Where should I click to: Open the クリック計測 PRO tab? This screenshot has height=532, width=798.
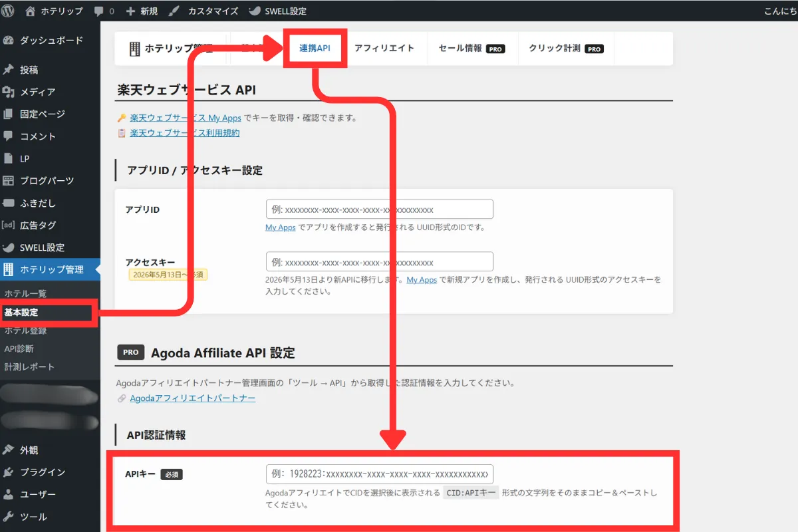pos(566,48)
